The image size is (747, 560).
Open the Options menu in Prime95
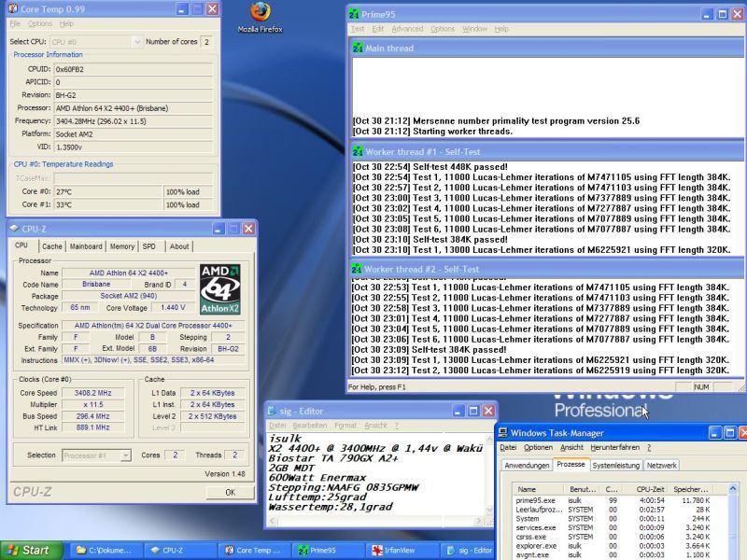443,29
